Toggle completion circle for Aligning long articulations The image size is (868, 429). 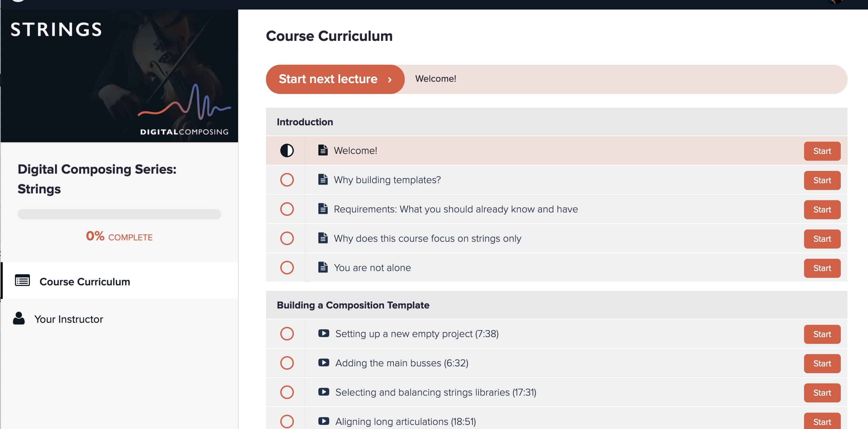pos(287,422)
